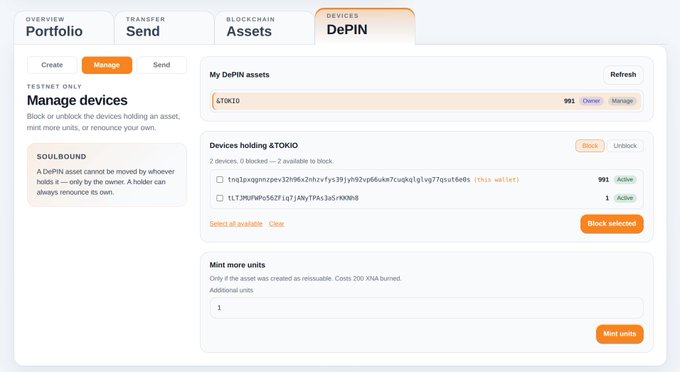The image size is (680, 372).
Task: Click the 'My DePIN assets' heading
Action: pyautogui.click(x=239, y=75)
